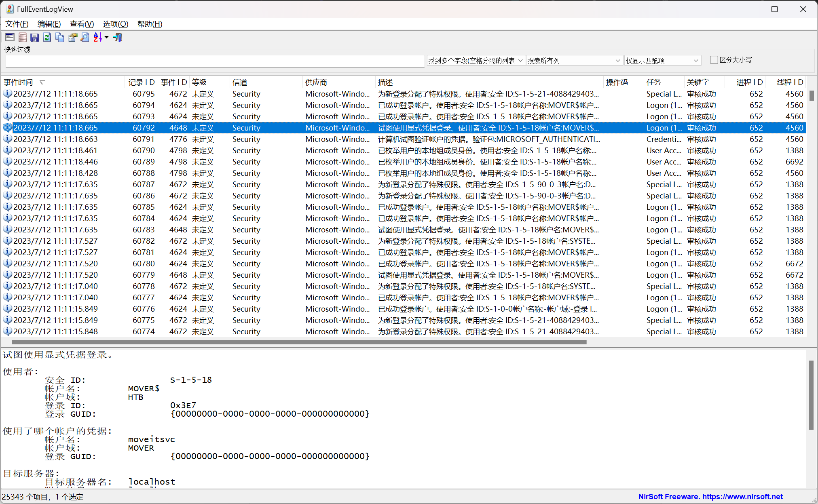The height and width of the screenshot is (504, 818).
Task: Copy selected items using toolbar icon
Action: (x=60, y=38)
